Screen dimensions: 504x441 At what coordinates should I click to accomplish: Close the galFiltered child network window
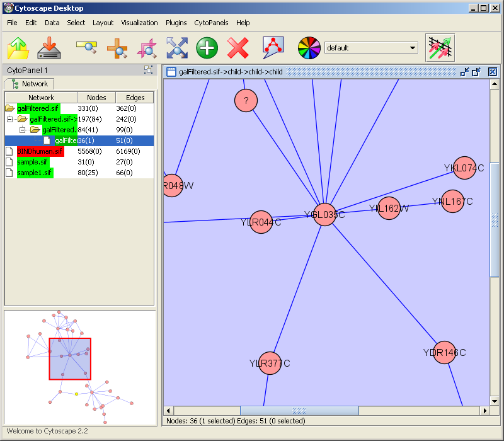[x=493, y=72]
